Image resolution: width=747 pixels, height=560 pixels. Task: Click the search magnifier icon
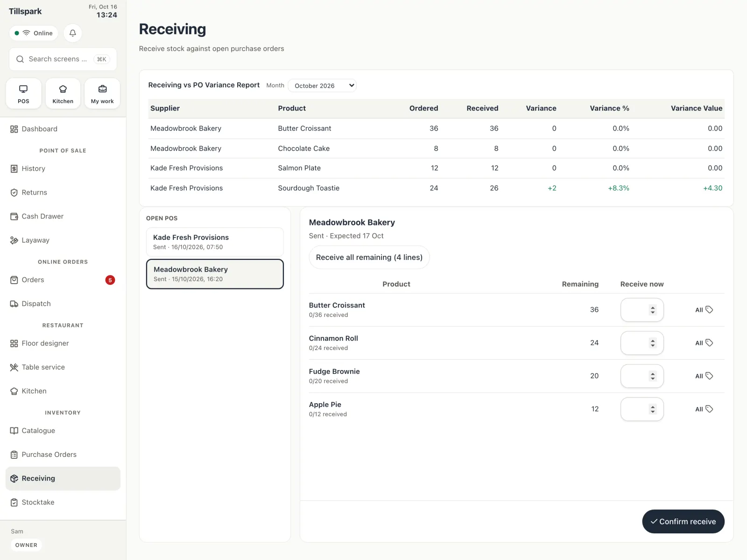(20, 59)
